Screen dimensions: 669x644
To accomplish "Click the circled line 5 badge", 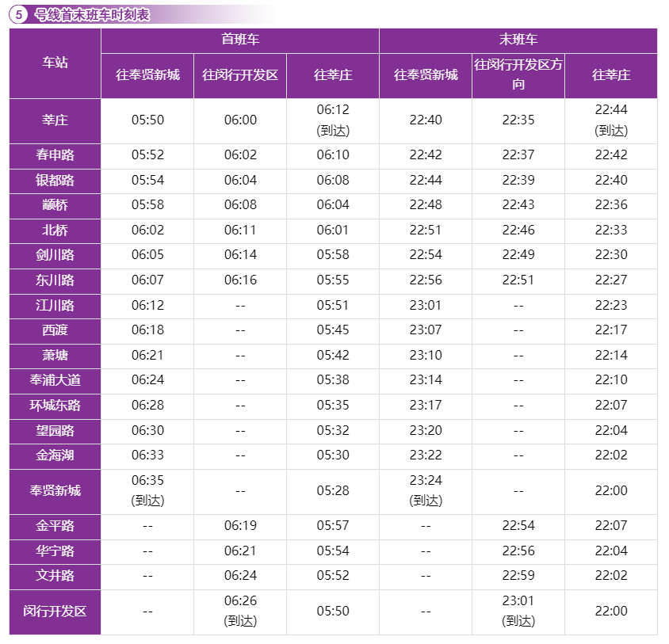I will 20,15.
